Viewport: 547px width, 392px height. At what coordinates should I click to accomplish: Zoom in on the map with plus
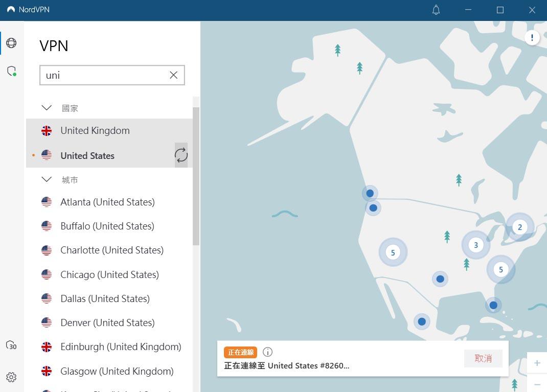[x=537, y=363]
